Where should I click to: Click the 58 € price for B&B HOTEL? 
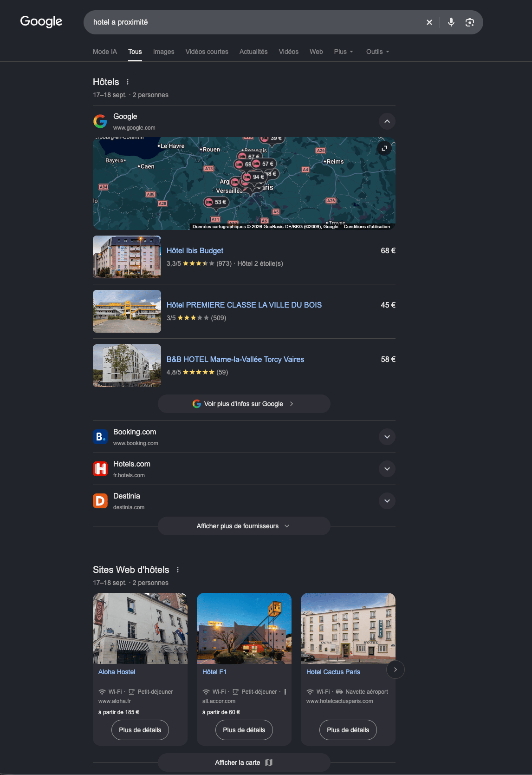388,359
